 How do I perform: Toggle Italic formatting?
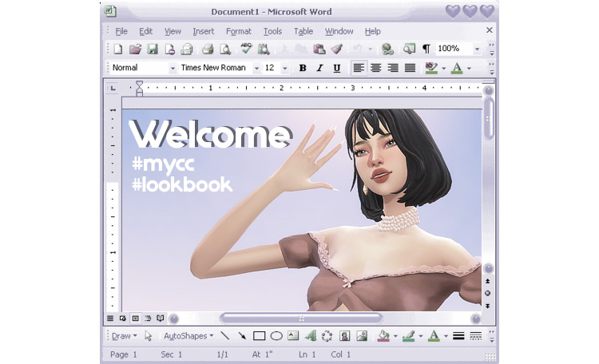pos(319,68)
